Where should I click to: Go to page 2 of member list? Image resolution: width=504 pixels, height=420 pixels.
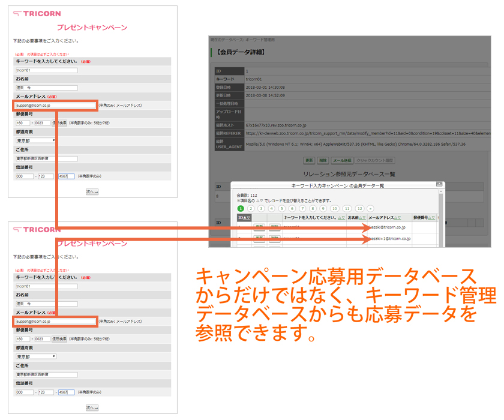pos(251,209)
